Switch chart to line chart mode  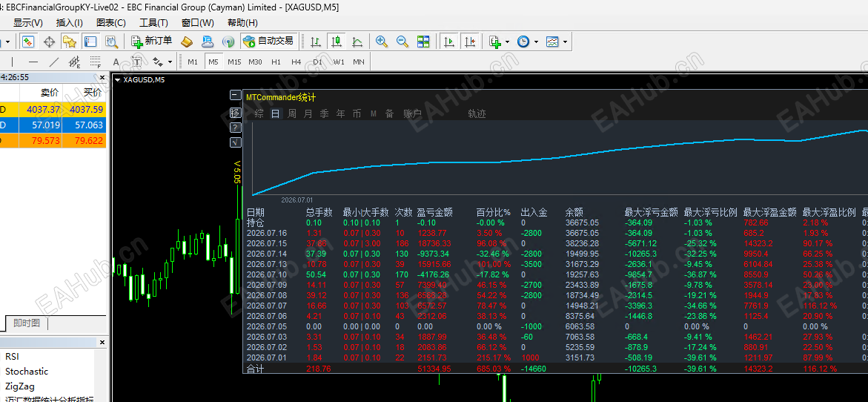click(x=357, y=42)
